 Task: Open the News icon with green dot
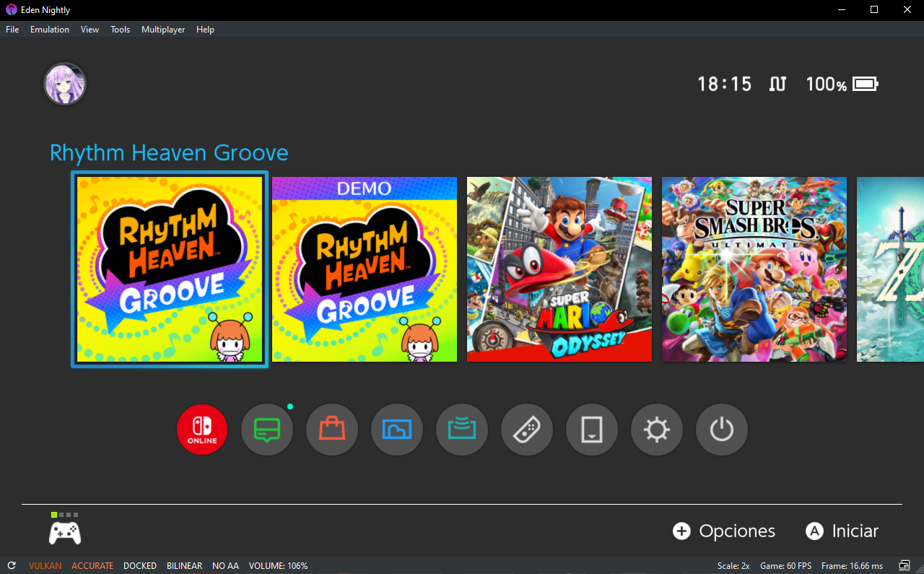click(x=267, y=430)
